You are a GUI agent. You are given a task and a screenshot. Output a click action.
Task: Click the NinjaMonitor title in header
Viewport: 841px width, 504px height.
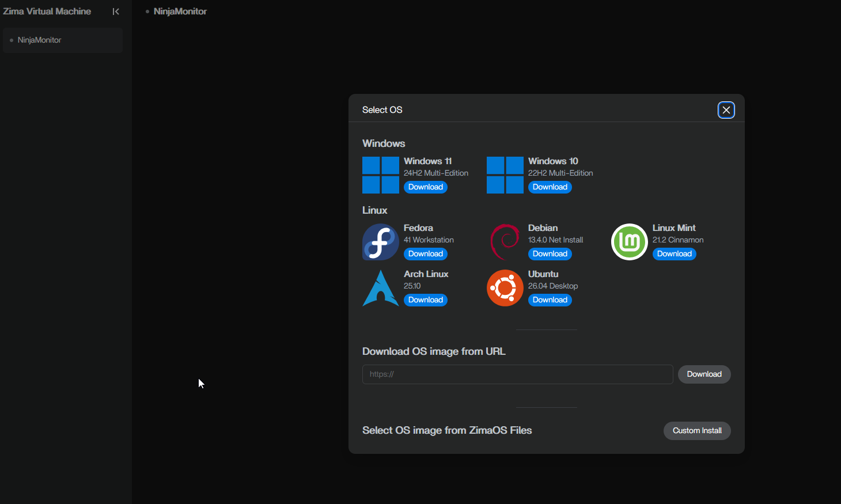point(180,12)
